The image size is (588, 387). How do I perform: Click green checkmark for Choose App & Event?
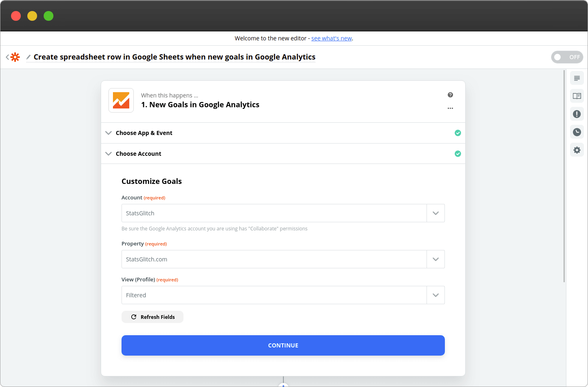pos(458,133)
